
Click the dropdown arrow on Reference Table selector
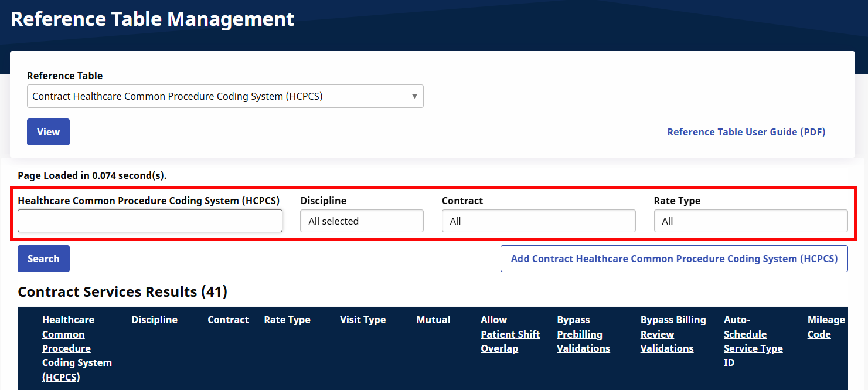(414, 96)
